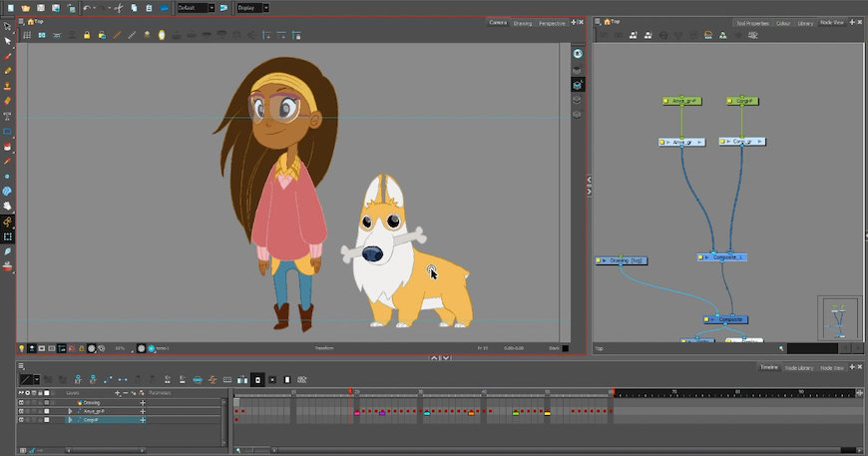Expand the Anya_gr-P layer in Timeline
The height and width of the screenshot is (456, 868).
(70, 411)
